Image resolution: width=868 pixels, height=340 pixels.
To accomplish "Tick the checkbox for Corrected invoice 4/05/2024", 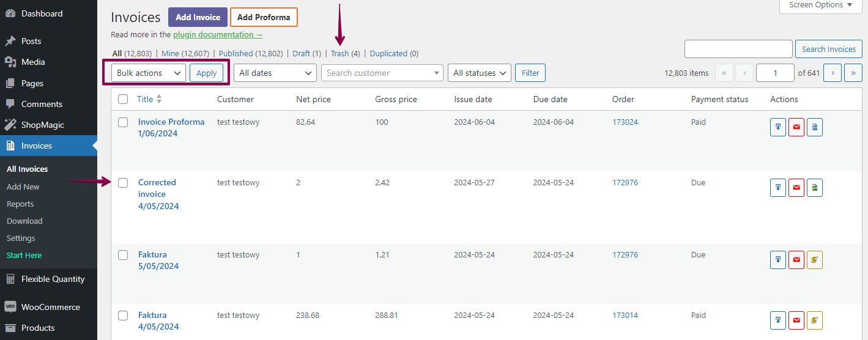I will coord(123,183).
